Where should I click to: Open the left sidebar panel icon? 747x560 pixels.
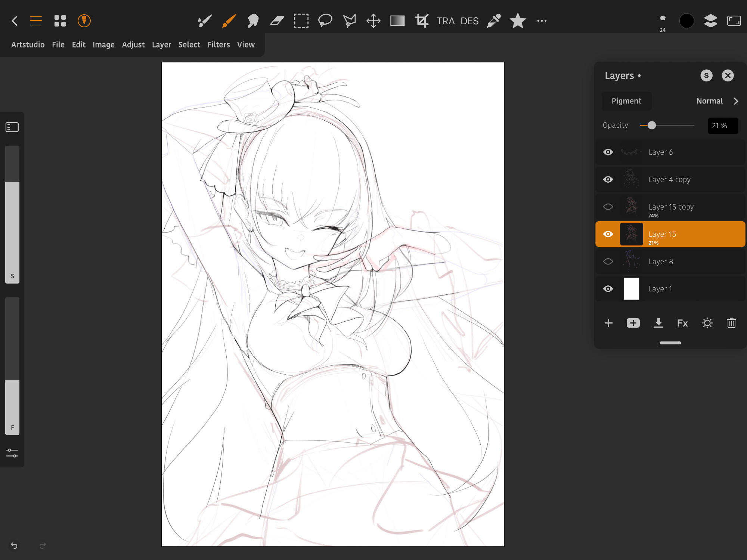point(12,127)
